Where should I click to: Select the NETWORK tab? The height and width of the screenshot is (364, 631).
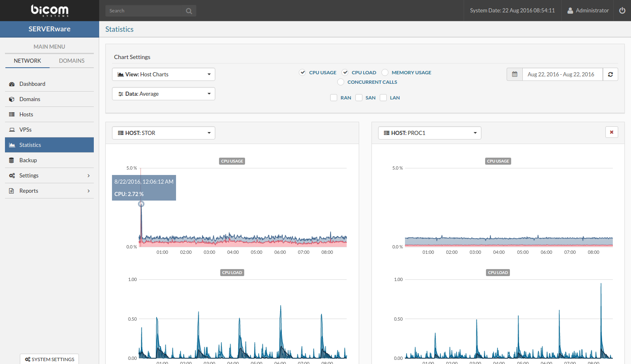click(27, 61)
